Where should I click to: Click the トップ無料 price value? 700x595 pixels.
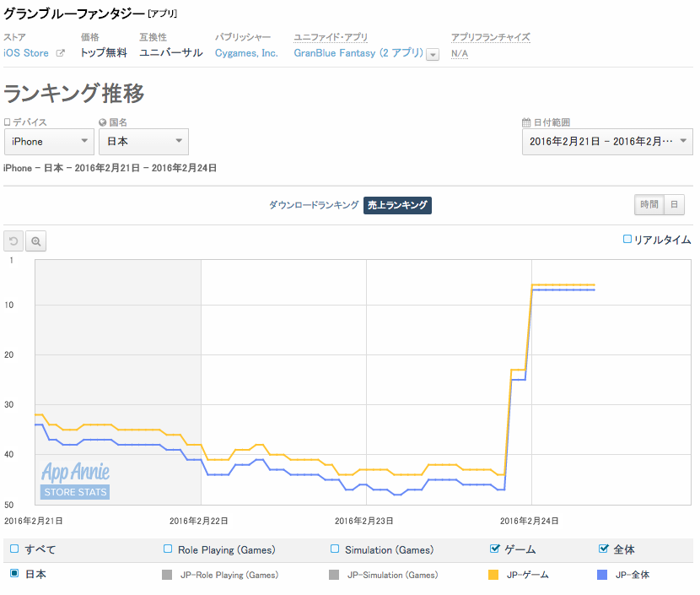[x=104, y=53]
